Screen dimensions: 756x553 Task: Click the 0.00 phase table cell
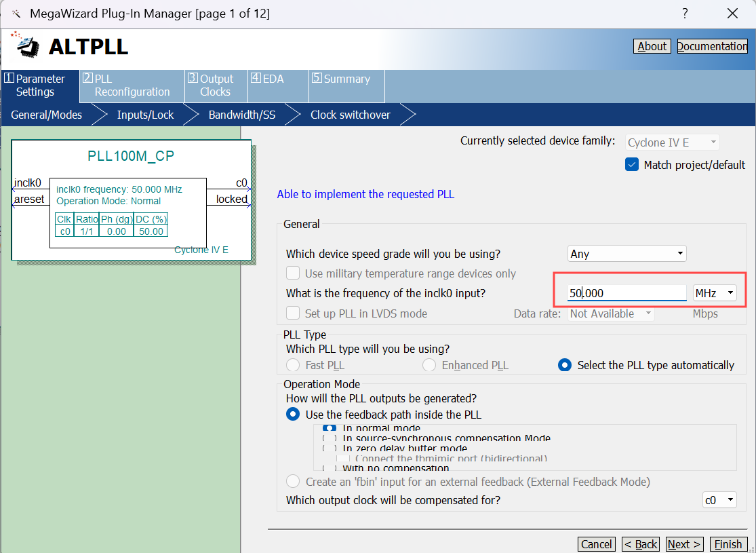(116, 231)
